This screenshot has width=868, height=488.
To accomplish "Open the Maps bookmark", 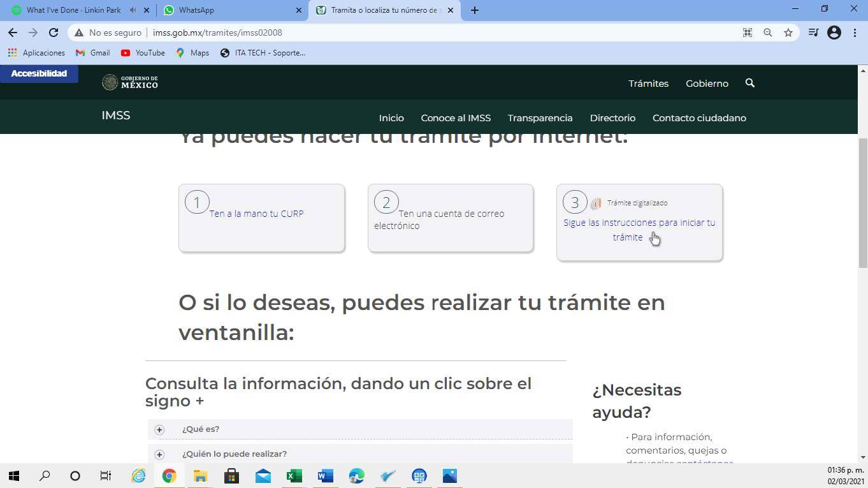I will click(x=192, y=53).
